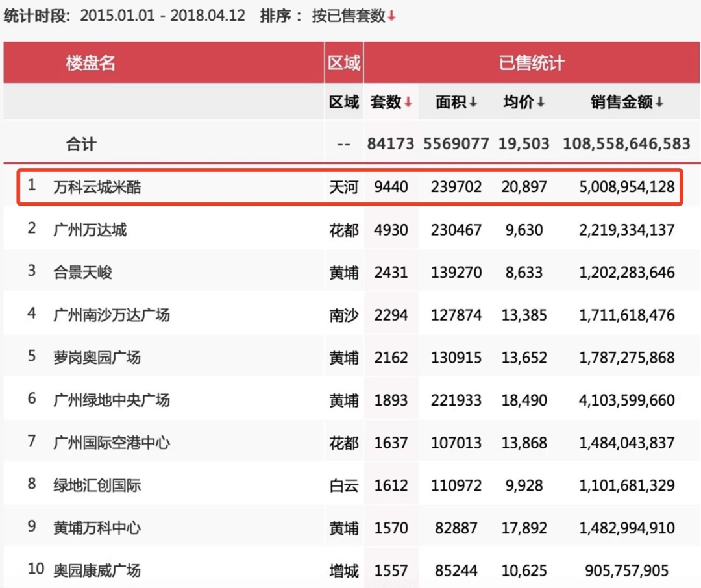The height and width of the screenshot is (588, 701).
Task: Click the 面积 column header label
Action: pos(451,103)
